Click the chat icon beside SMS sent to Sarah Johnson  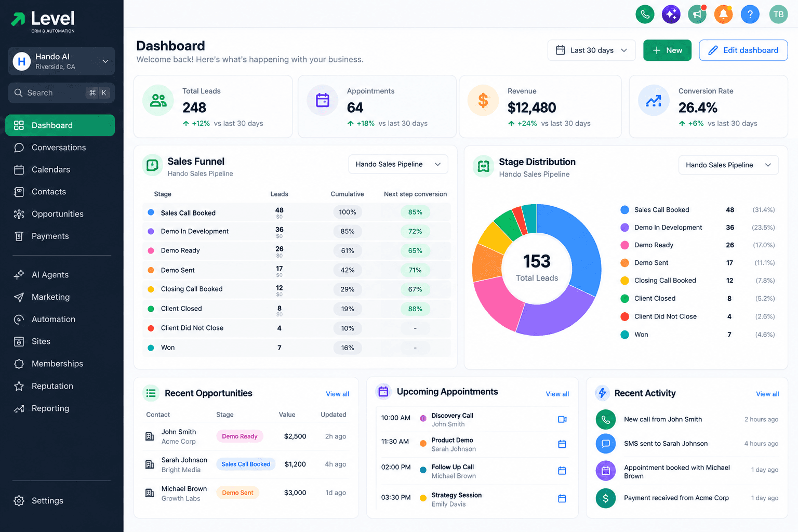click(x=606, y=444)
